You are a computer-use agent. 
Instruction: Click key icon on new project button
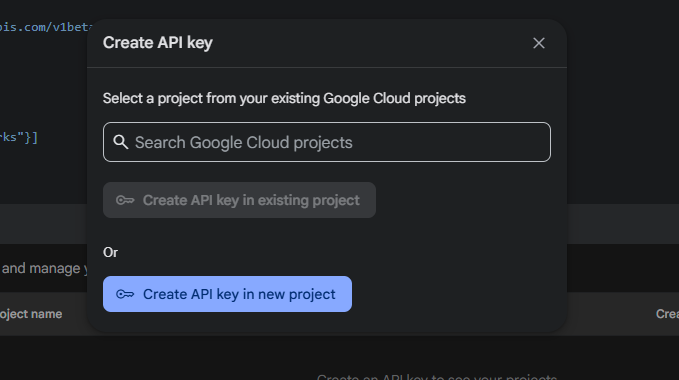pyautogui.click(x=125, y=294)
